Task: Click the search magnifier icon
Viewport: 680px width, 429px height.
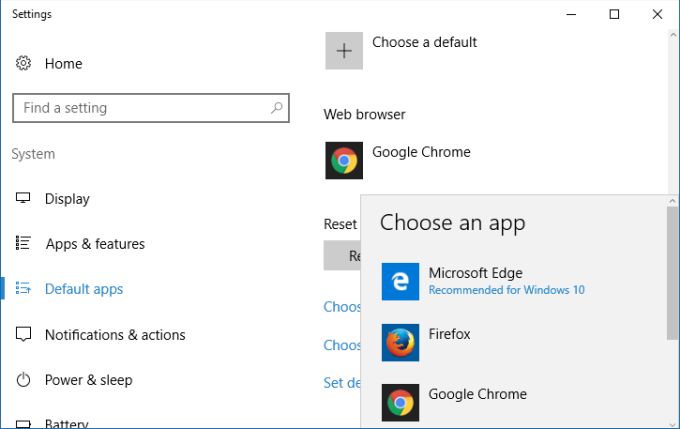Action: click(277, 108)
